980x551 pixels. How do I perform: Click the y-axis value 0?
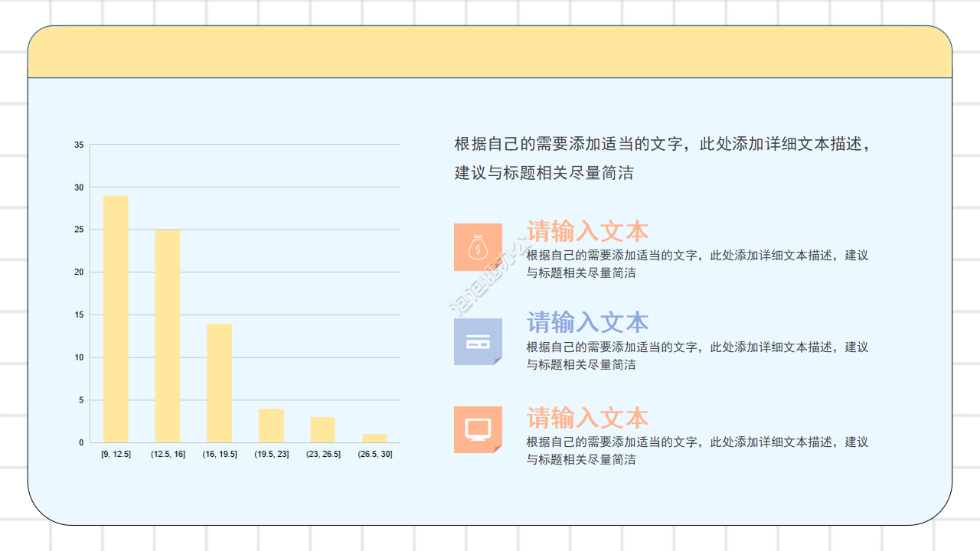(x=81, y=443)
